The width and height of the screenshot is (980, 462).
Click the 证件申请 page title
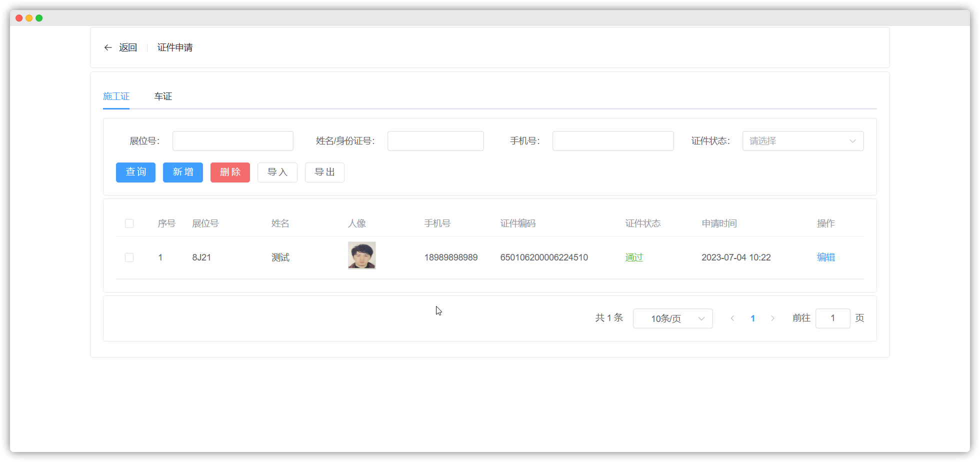(x=175, y=47)
